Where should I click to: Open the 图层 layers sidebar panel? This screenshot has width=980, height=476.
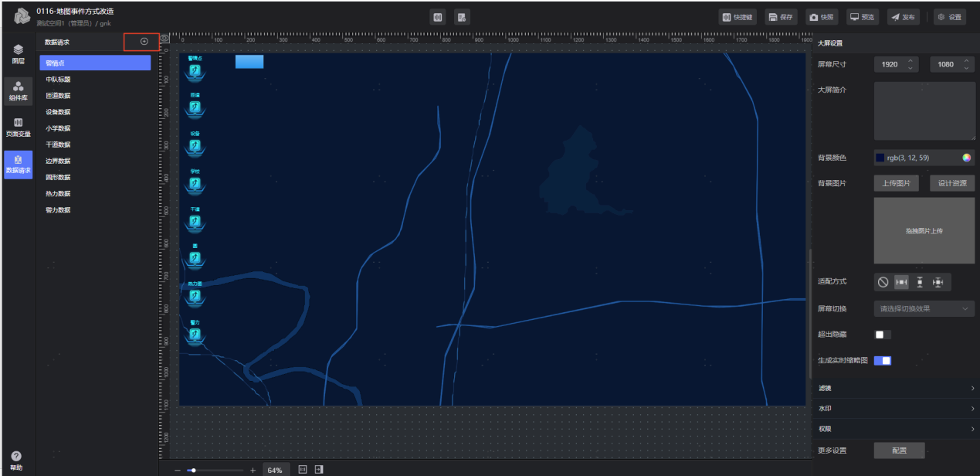coord(18,53)
